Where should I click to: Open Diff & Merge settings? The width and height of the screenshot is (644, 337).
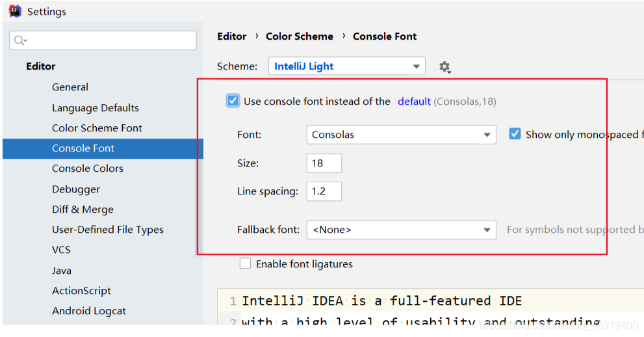click(x=83, y=209)
